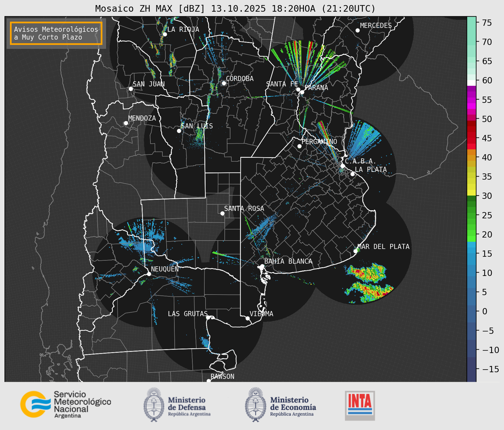Select the Bahía Blanca city marker

[x=262, y=266]
